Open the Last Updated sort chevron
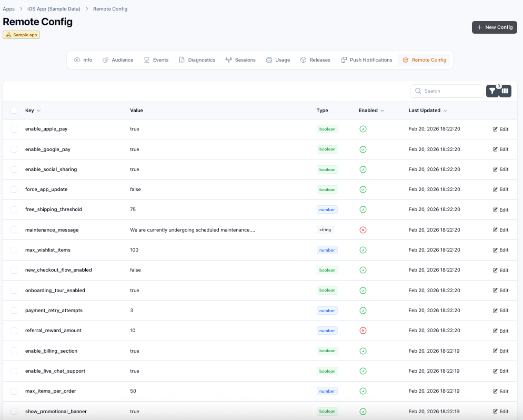 click(447, 111)
